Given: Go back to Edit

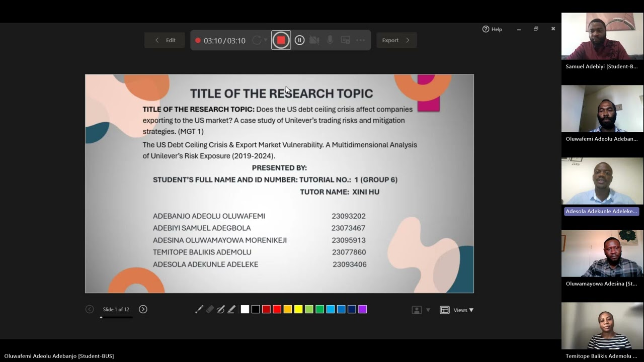Looking at the screenshot, I should pyautogui.click(x=165, y=40).
